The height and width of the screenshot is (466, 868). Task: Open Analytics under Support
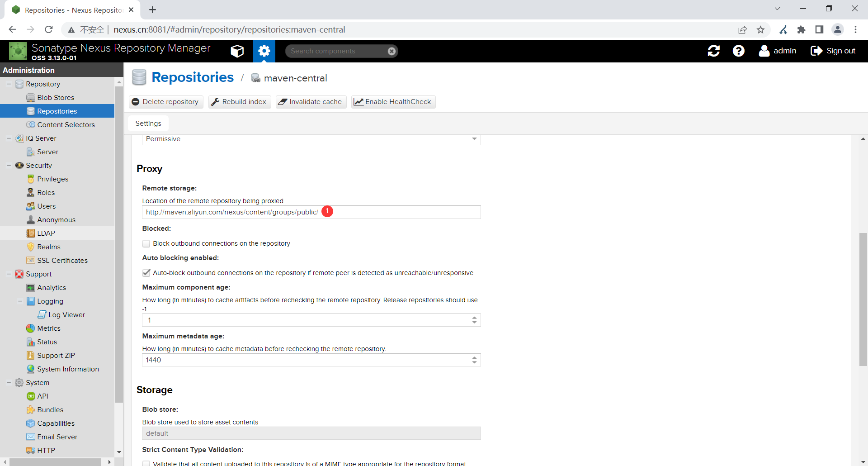[52, 288]
